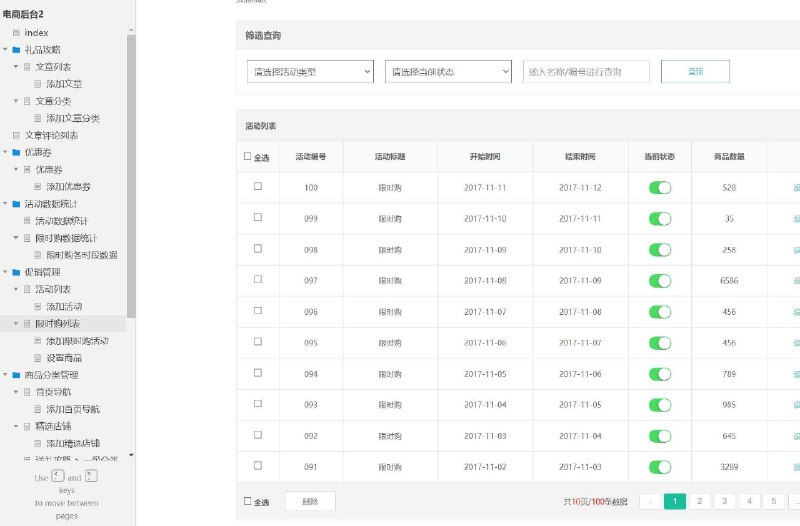800x526 pixels.
Task: Turn off the status switch for activity 091
Action: click(x=660, y=467)
